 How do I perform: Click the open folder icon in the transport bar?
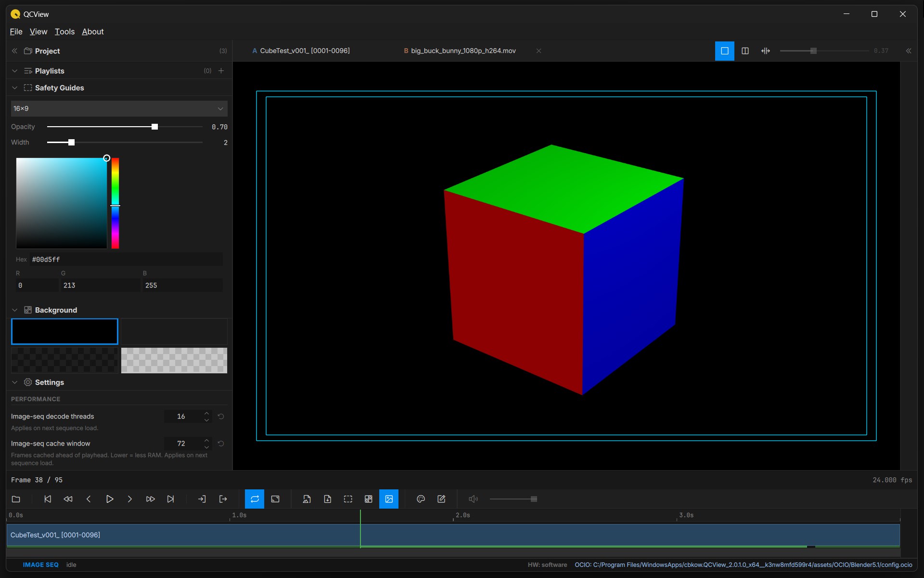click(x=16, y=499)
